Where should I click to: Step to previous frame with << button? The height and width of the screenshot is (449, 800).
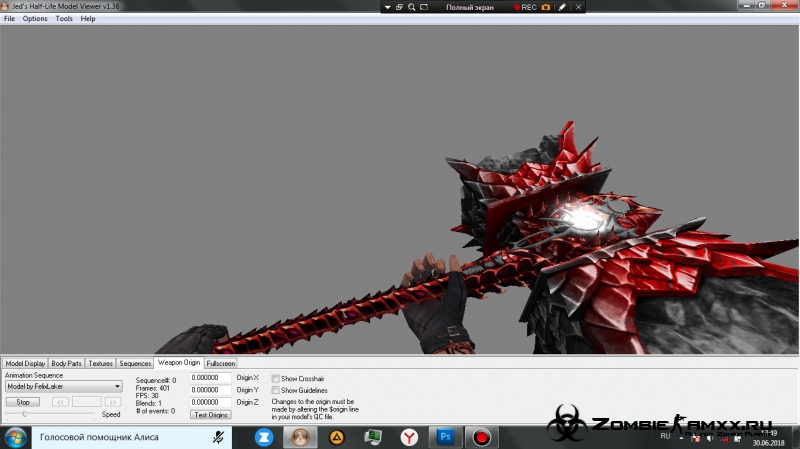coord(60,402)
